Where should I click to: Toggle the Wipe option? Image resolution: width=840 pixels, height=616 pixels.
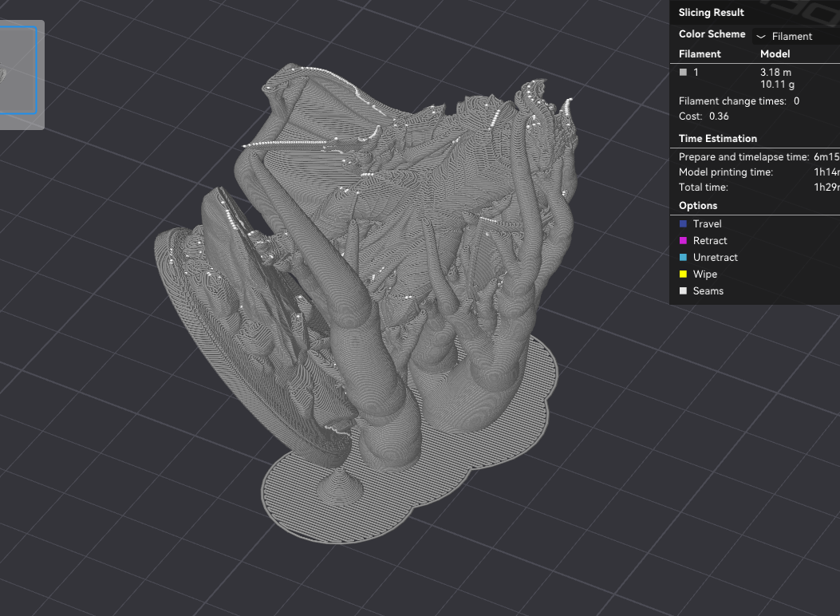pos(705,274)
